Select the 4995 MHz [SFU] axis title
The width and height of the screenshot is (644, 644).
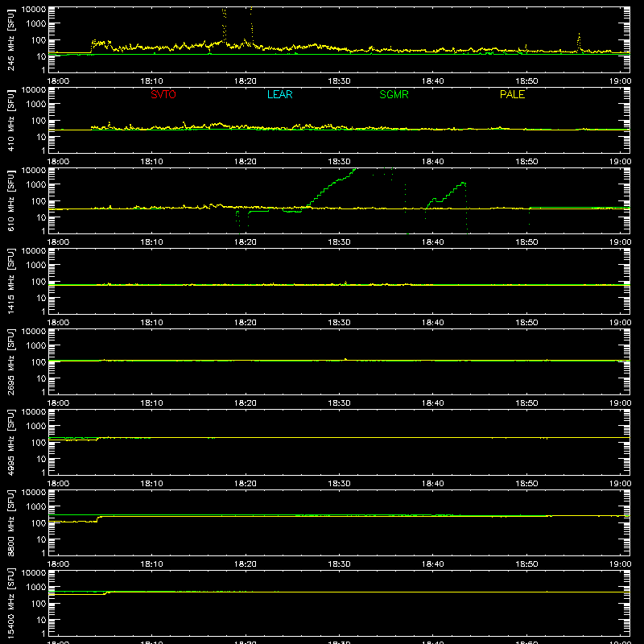(x=10, y=442)
